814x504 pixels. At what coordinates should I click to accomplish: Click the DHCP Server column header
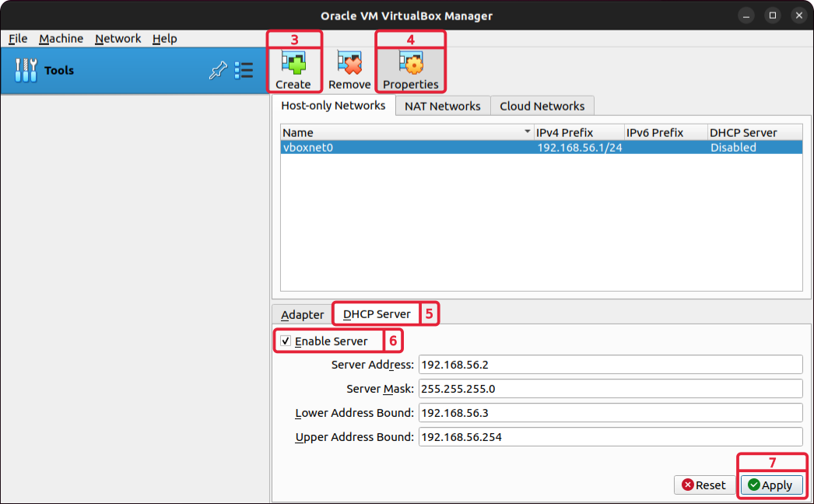(755, 132)
